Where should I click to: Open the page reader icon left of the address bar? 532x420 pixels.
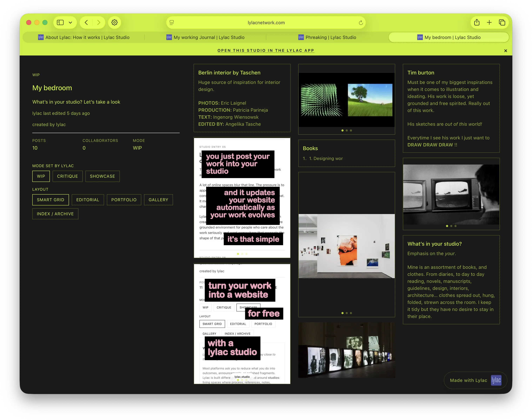tap(171, 23)
